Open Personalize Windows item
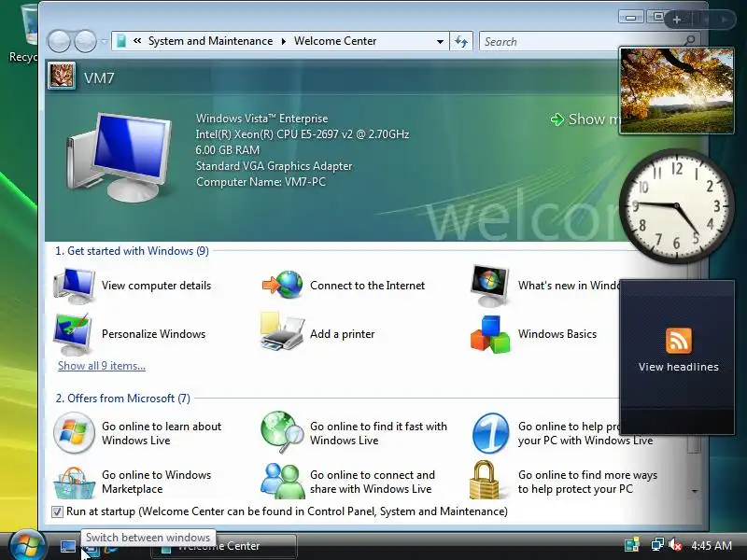This screenshot has width=747, height=560. (x=130, y=334)
